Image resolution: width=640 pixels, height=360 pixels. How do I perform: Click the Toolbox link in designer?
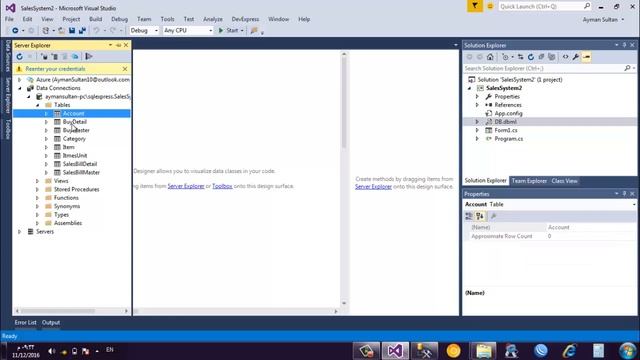(222, 186)
